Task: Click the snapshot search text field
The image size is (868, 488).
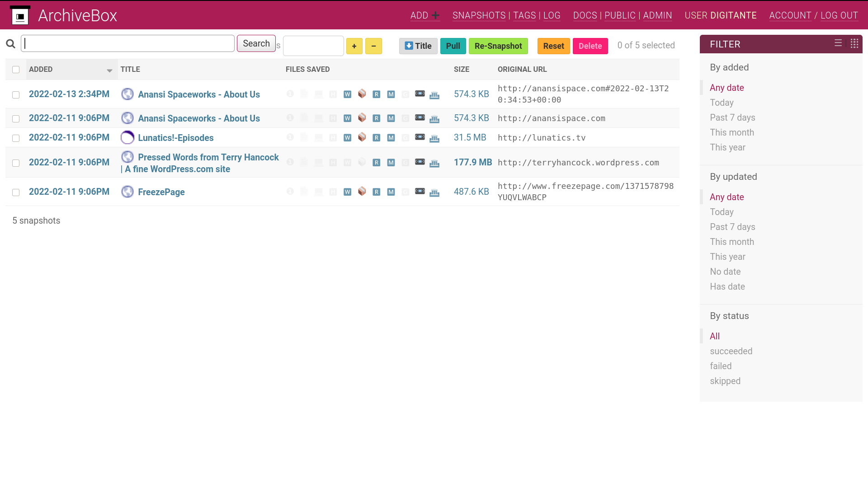Action: click(127, 43)
